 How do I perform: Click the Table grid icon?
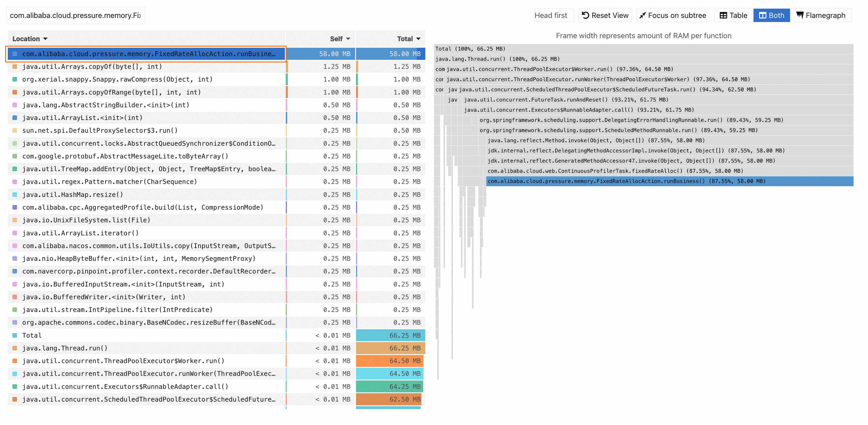723,15
